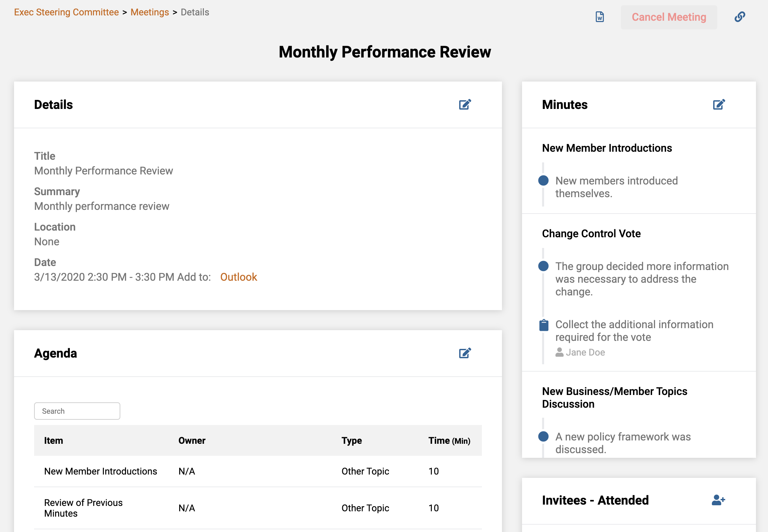Click Jane Doe person icon
This screenshot has height=532, width=768.
pyautogui.click(x=559, y=352)
